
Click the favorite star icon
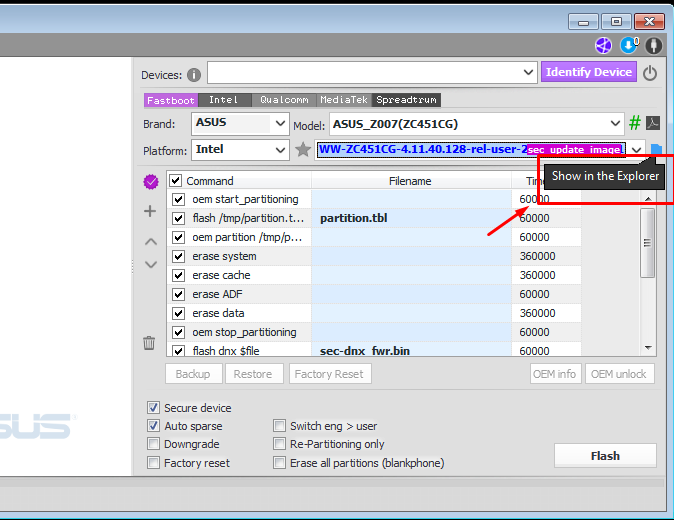pos(303,150)
